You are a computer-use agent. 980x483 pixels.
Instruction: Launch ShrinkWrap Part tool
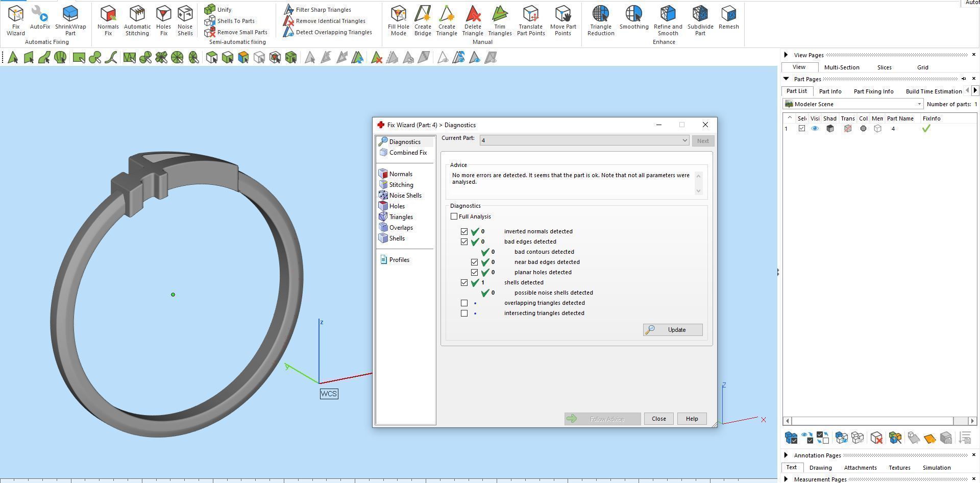[70, 20]
